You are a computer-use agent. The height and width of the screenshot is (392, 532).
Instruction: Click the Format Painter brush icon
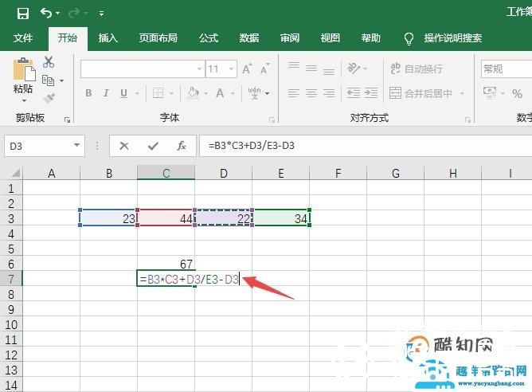pos(49,99)
